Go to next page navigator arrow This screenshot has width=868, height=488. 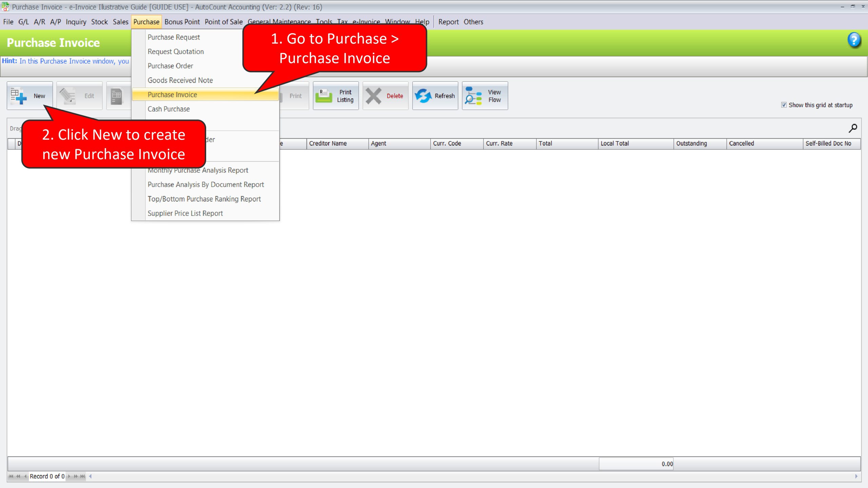click(x=76, y=476)
